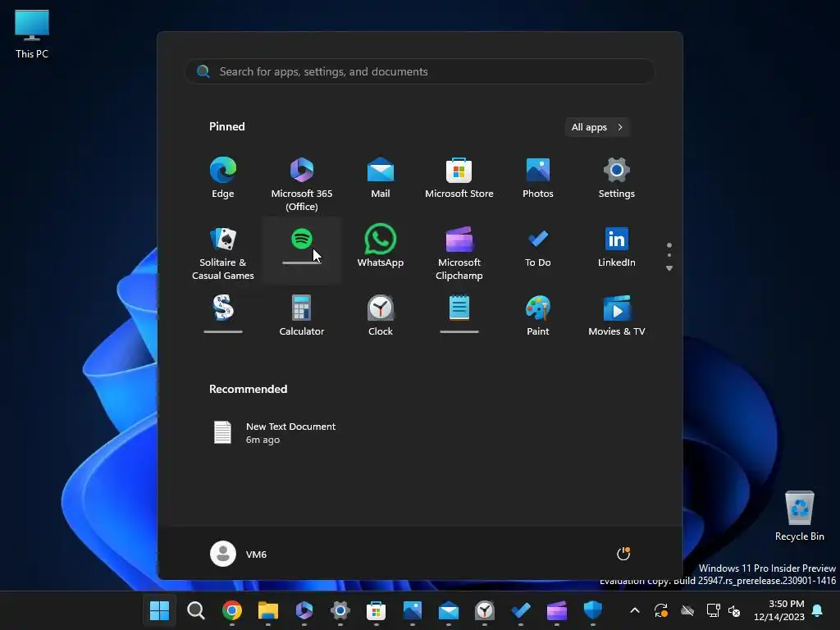Click the search box in Start menu
This screenshot has width=840, height=630.
point(419,71)
